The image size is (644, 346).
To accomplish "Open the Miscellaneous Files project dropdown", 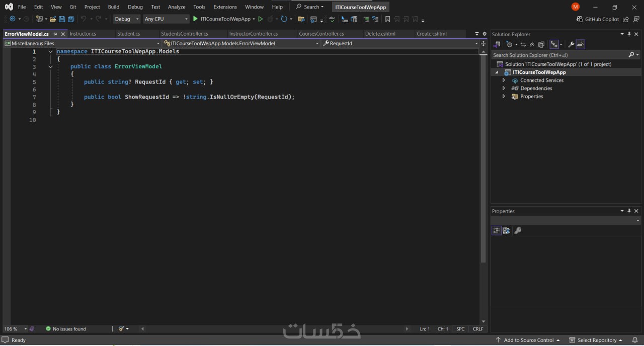I will tap(82, 43).
